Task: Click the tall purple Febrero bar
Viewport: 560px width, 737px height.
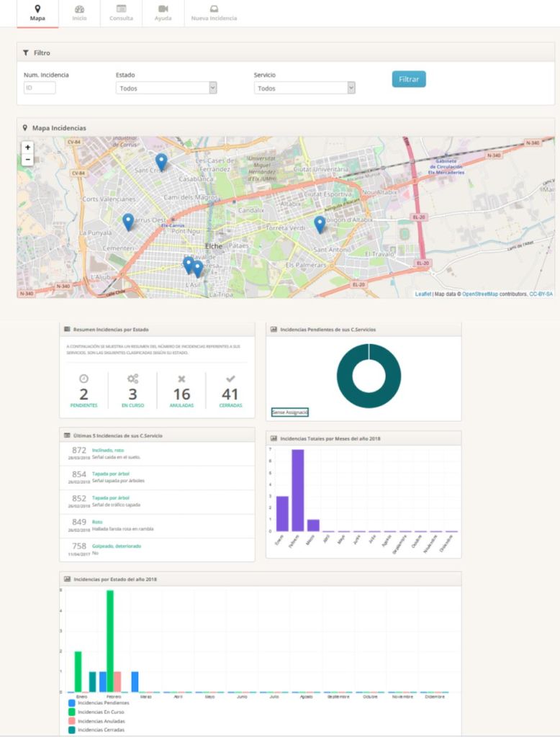Action: click(297, 490)
